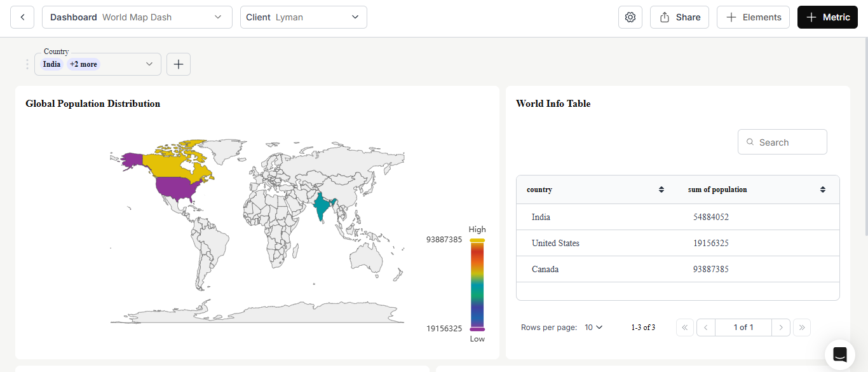Go to the next table page
Image resolution: width=868 pixels, height=372 pixels.
coord(781,327)
